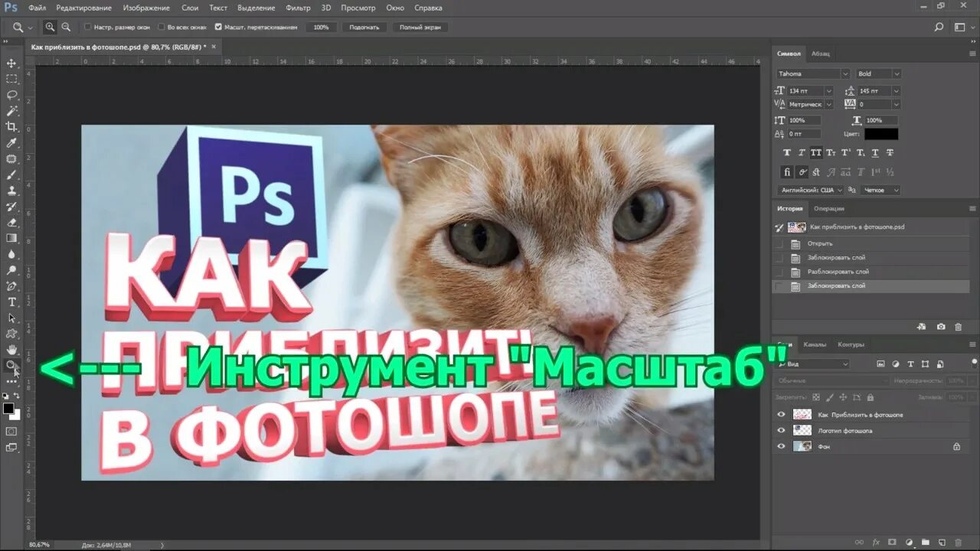Open search via magnifier at top right
980x551 pixels.
[939, 27]
